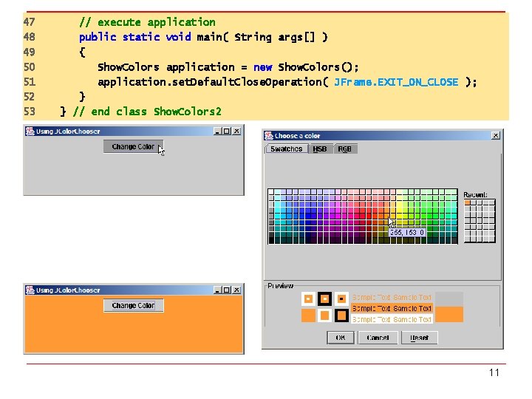
Task: Confirm color with OK button
Action: coord(341,338)
